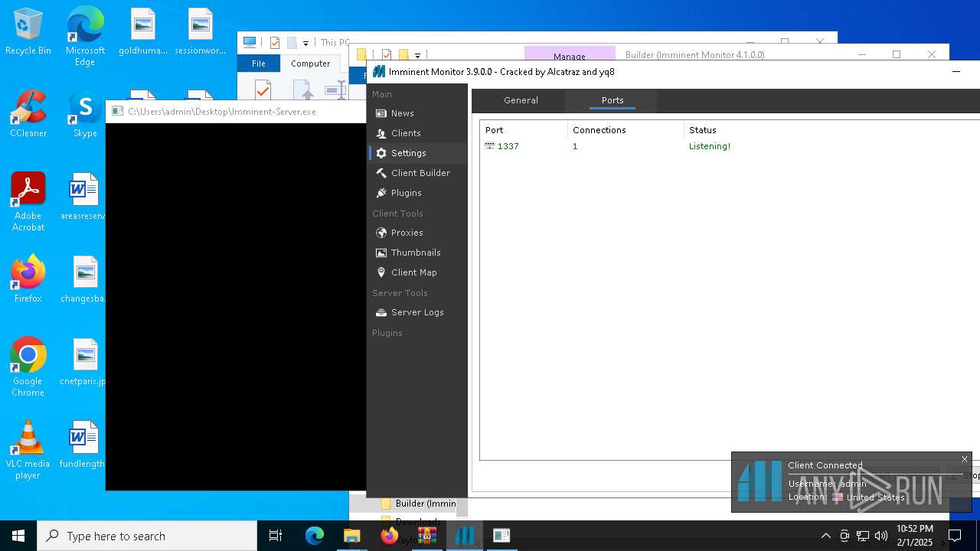This screenshot has height=551, width=980.
Task: Select Builder folder in navigation tree
Action: tap(420, 504)
